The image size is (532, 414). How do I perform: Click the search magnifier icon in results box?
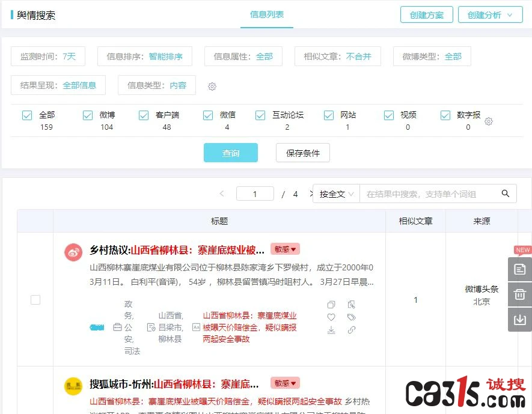click(x=505, y=193)
